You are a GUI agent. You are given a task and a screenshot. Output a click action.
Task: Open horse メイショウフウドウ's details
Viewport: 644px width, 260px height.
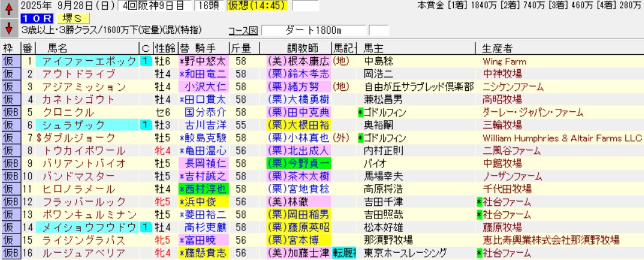[87, 227]
